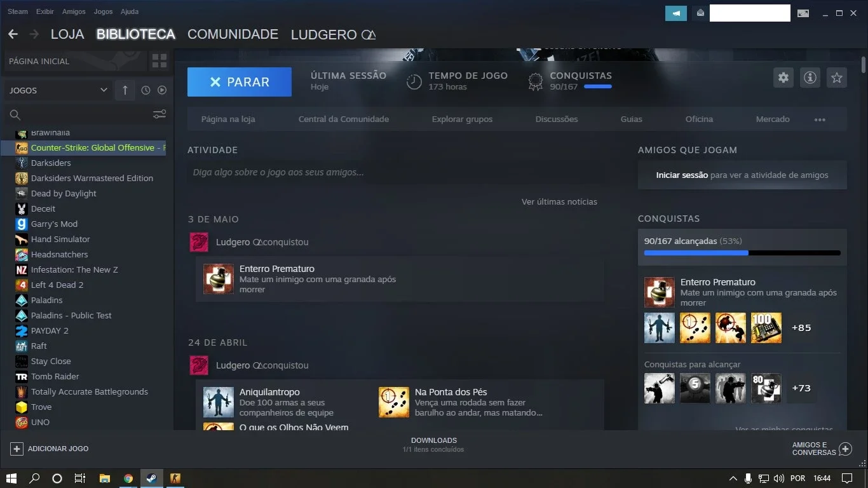
Task: Open the +85 unlocked achievements
Action: pyautogui.click(x=801, y=328)
